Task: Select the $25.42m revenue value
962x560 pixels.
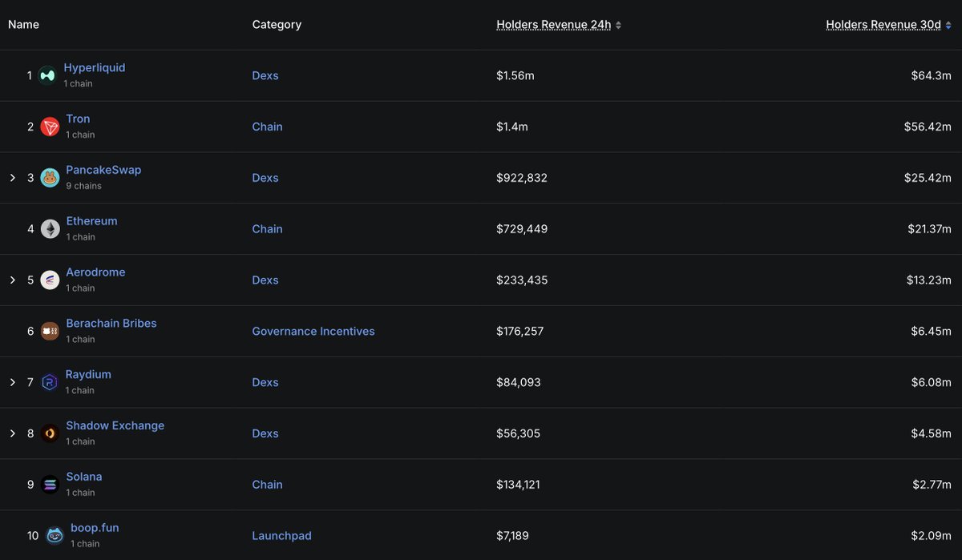Action: pos(928,178)
